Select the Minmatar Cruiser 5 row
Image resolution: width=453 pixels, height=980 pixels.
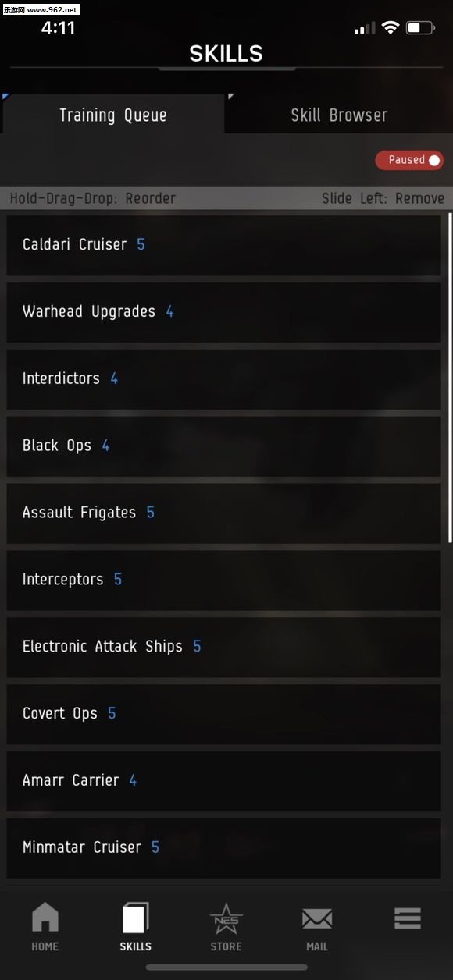pyautogui.click(x=223, y=848)
